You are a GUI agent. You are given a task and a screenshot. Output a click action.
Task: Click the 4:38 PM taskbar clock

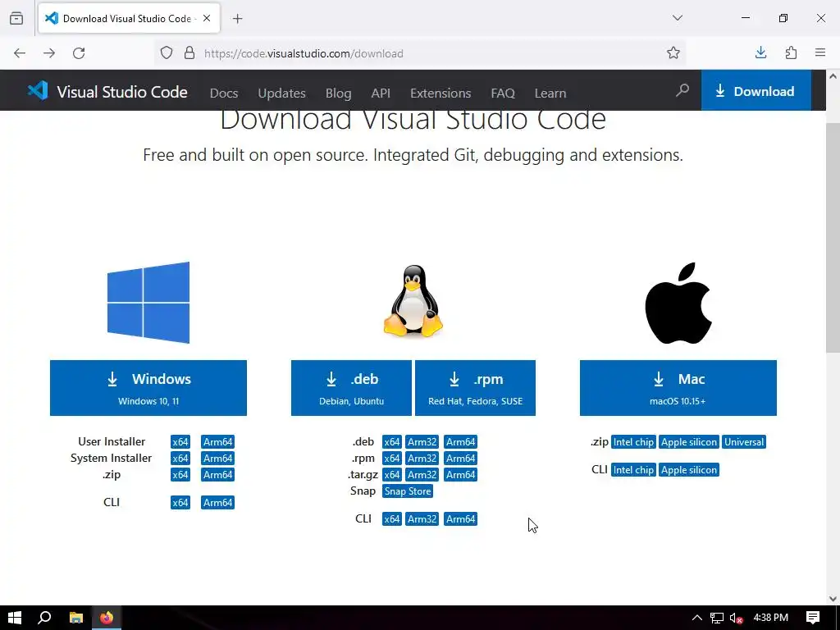click(x=770, y=618)
